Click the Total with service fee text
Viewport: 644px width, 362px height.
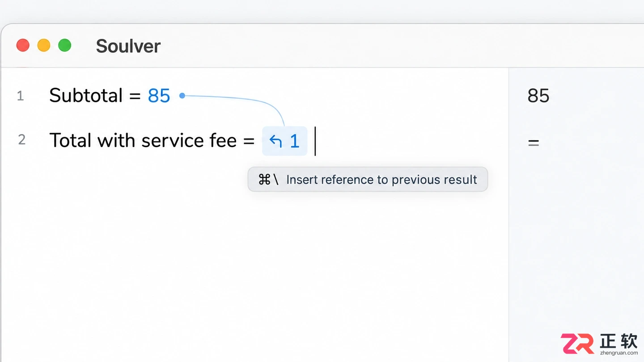(143, 140)
